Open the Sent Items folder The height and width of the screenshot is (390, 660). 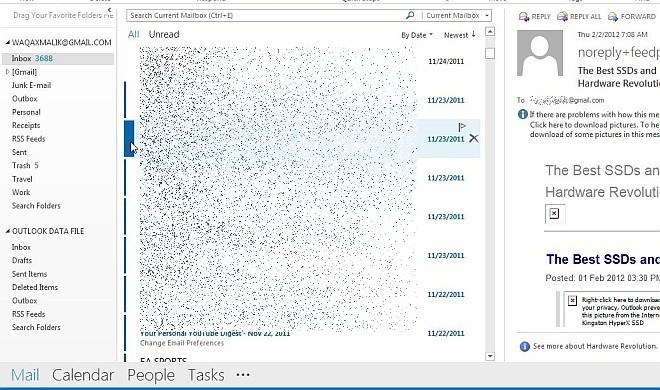coord(29,274)
